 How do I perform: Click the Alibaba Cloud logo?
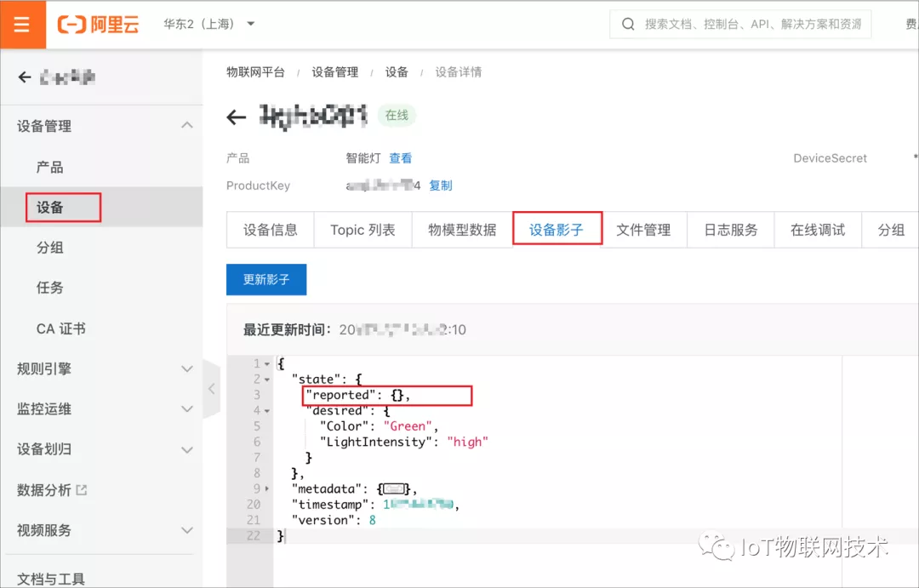[98, 24]
